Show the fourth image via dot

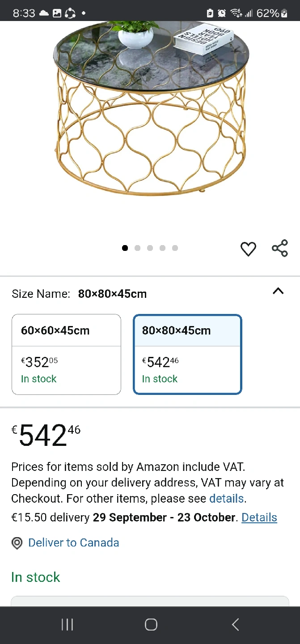pyautogui.click(x=162, y=248)
